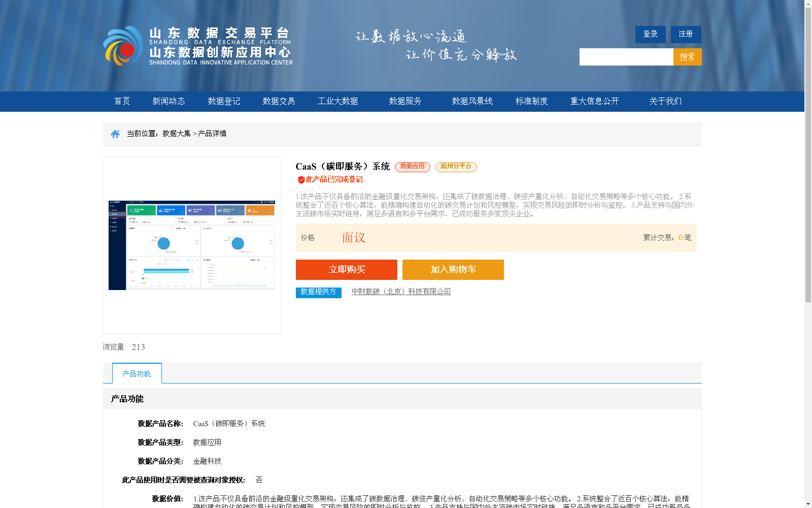Click the Shandong Data Exchange logo
The image size is (812, 508).
point(198,46)
